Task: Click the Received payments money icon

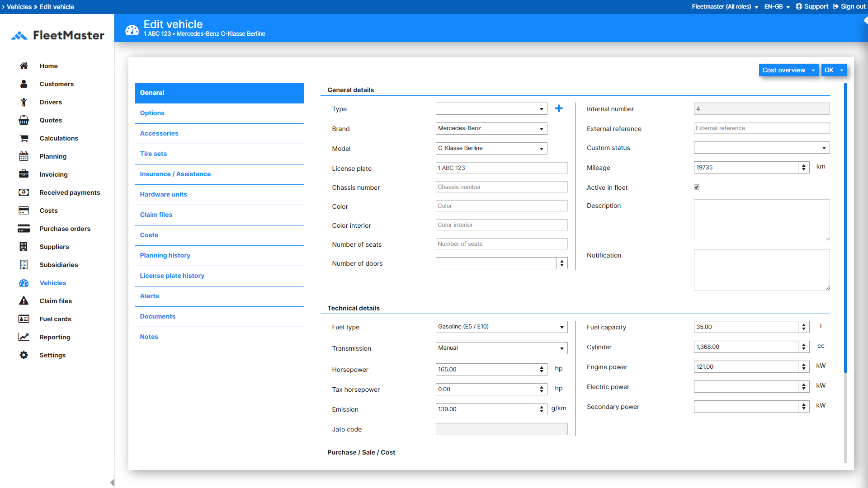Action: [24, 192]
